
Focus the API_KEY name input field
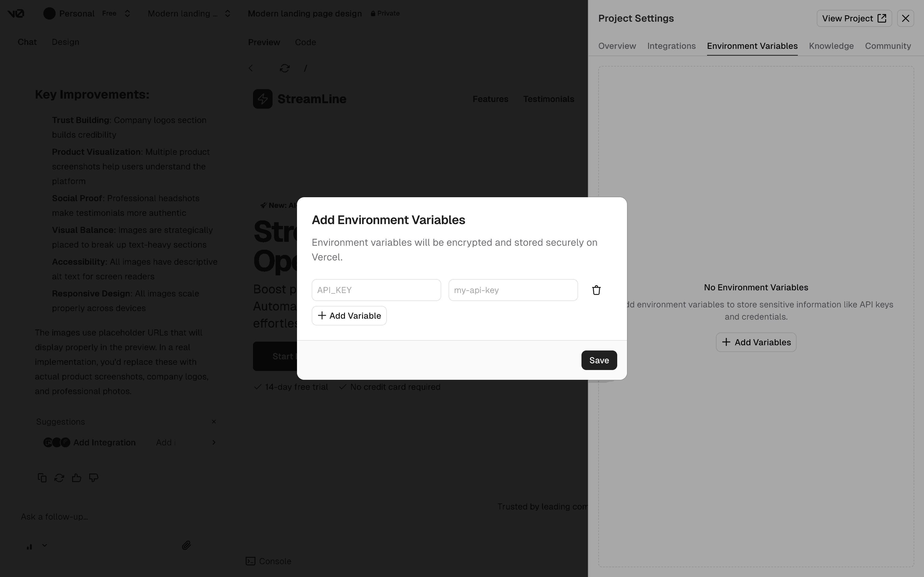point(376,290)
